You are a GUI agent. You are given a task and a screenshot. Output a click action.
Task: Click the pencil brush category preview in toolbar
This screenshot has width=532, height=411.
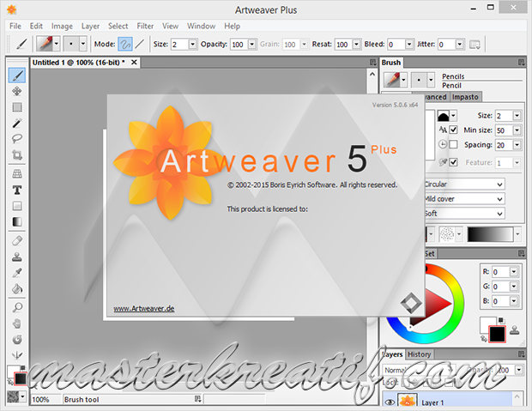tap(45, 44)
